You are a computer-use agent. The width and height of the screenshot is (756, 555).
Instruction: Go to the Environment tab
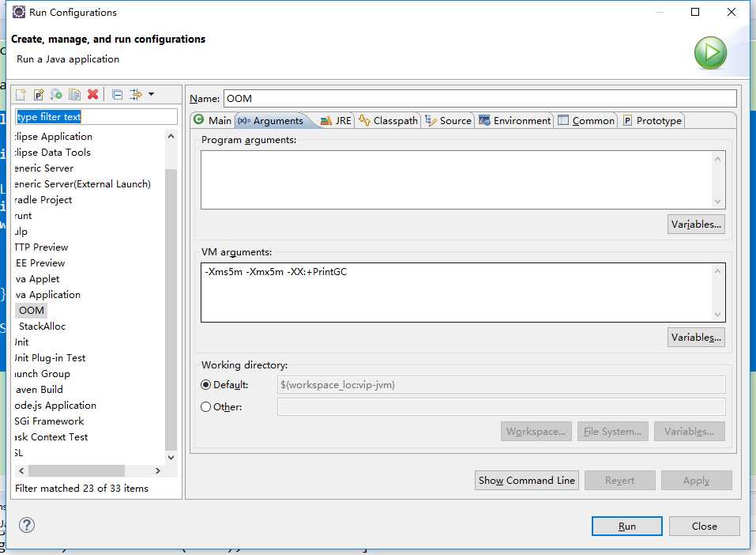[514, 121]
